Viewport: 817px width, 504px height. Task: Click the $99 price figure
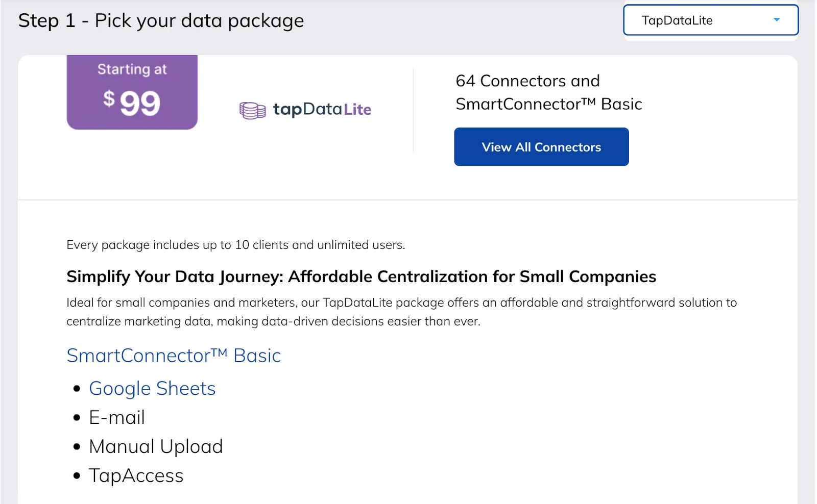132,103
